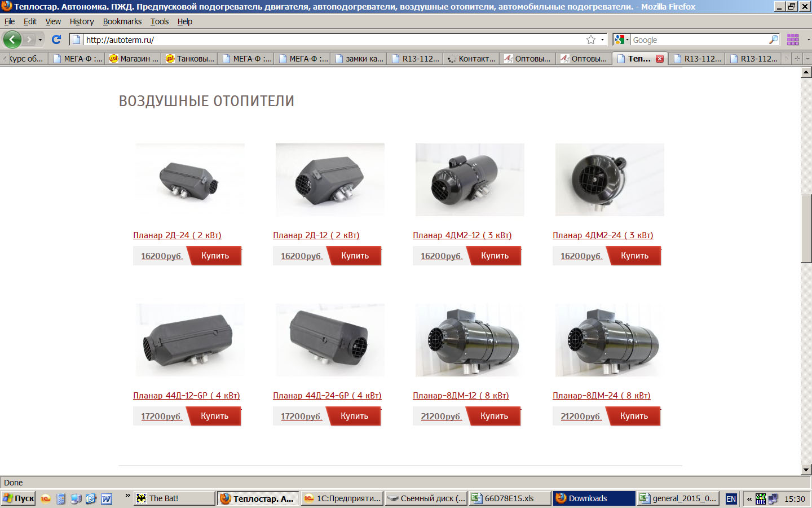
Task: Open the tab groups grid icon
Action: click(x=793, y=40)
